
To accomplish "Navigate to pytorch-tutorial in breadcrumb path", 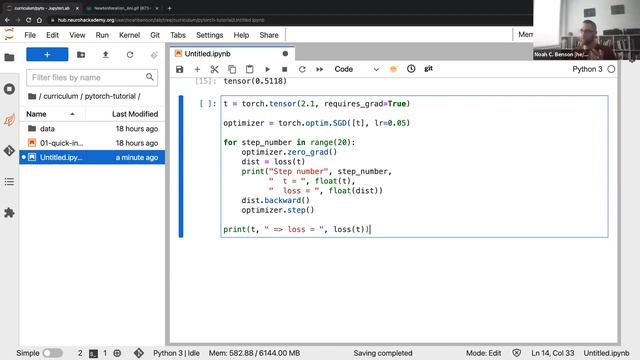I will (x=110, y=96).
